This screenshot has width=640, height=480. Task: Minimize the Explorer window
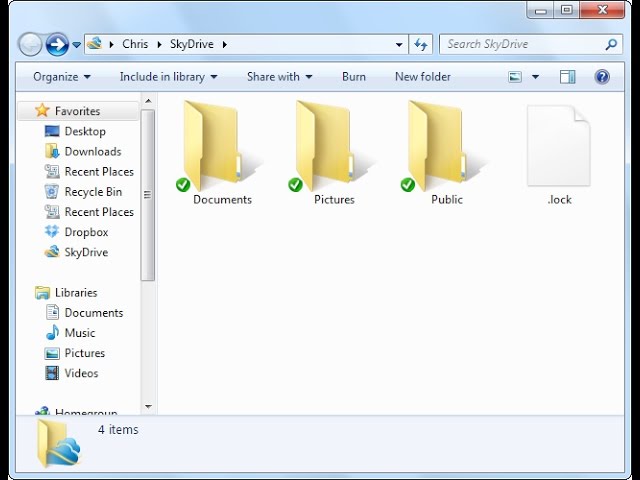(x=540, y=11)
